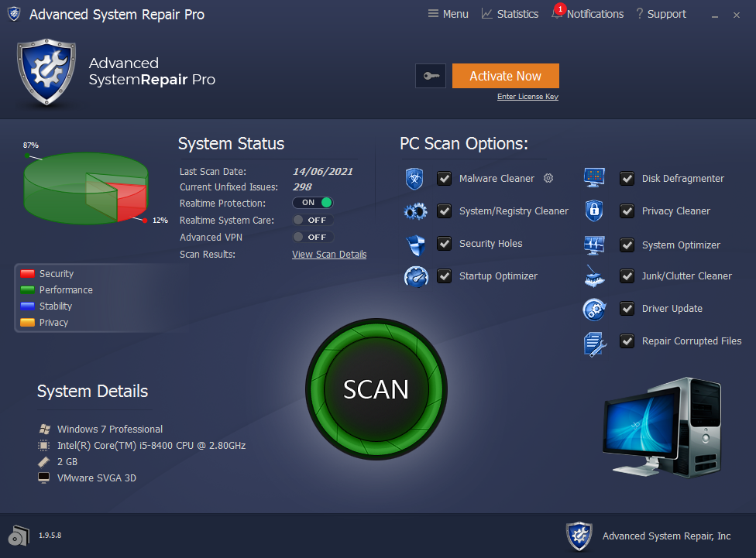Screen dimensions: 756x558
Task: Start the scan with the SCAN button
Action: (376, 389)
